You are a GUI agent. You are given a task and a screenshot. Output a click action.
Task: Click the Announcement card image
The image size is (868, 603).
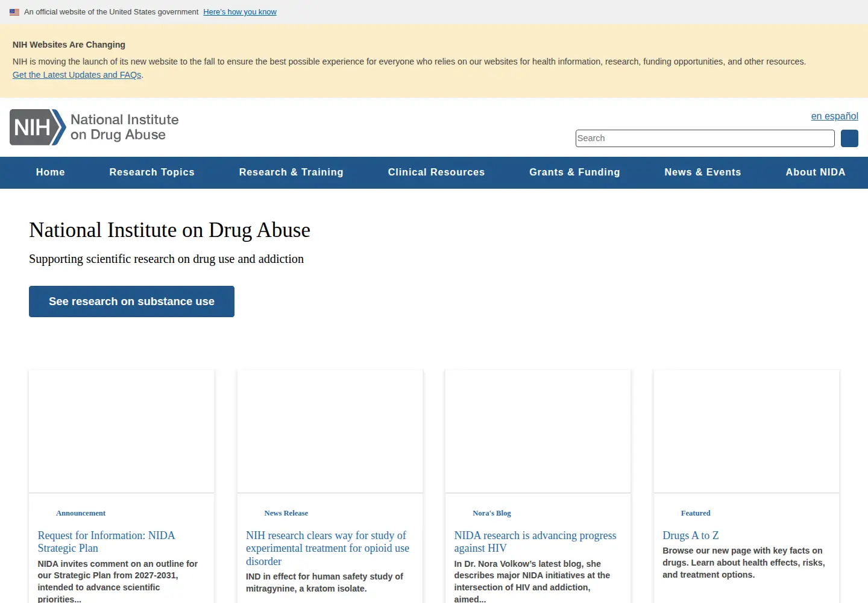122,432
